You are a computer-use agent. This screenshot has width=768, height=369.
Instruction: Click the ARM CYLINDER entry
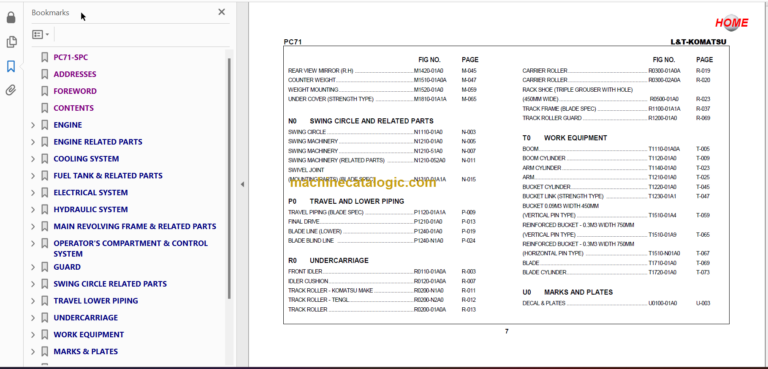(x=616, y=168)
